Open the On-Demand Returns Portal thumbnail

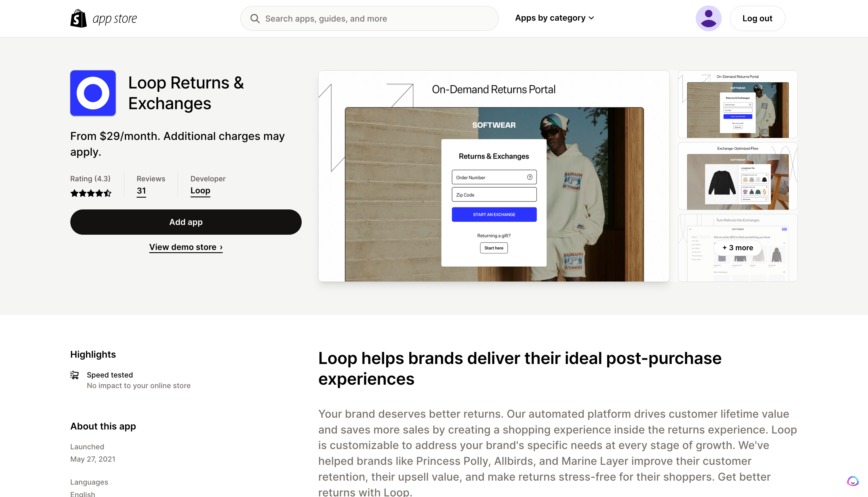pyautogui.click(x=737, y=104)
